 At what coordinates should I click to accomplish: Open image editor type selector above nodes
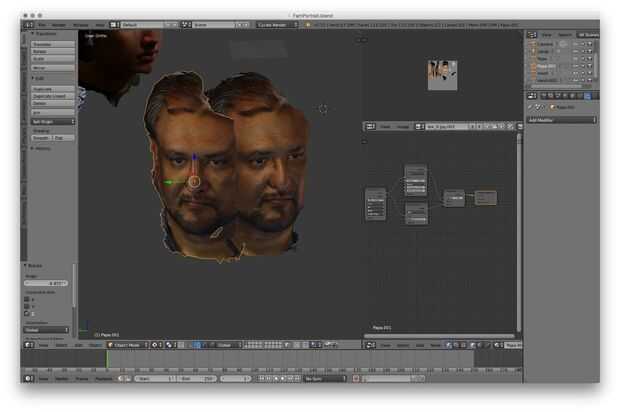tap(370, 127)
